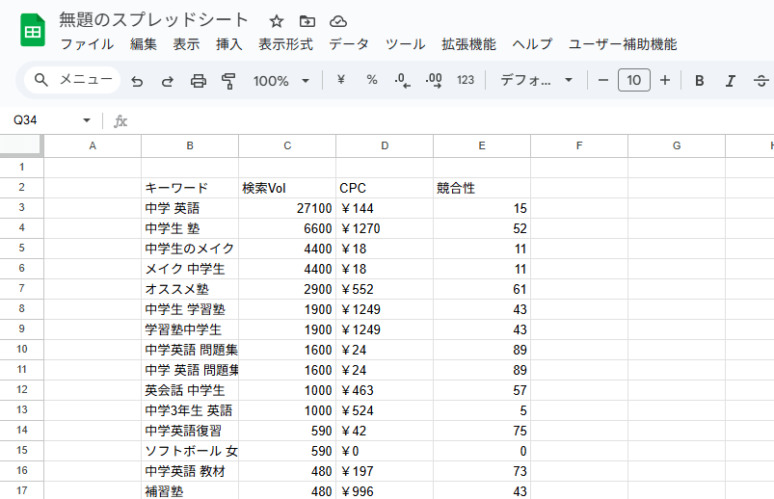Select cell containing オススメ塾
The image size is (774, 499).
190,289
